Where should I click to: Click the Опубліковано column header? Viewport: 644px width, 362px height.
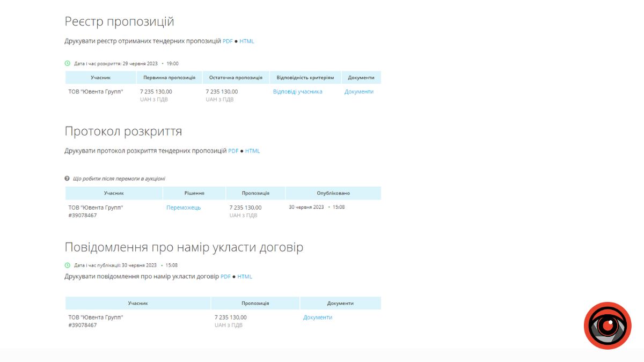pyautogui.click(x=333, y=193)
